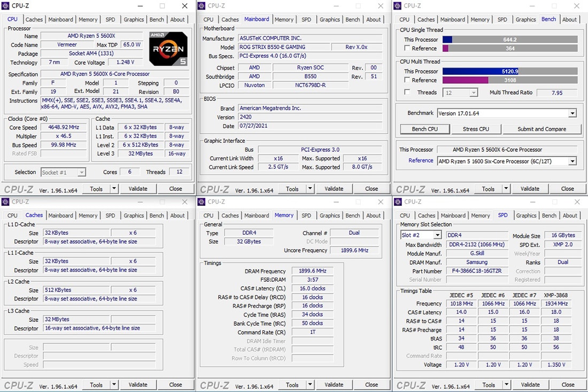This screenshot has width=588, height=392.
Task: Open the Bench tab in the Mainboard tab window
Action: point(352,19)
